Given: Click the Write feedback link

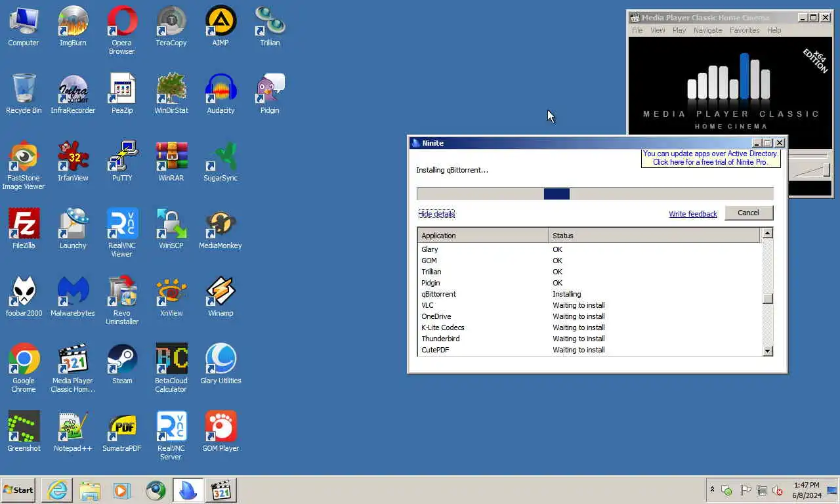Looking at the screenshot, I should [x=692, y=214].
